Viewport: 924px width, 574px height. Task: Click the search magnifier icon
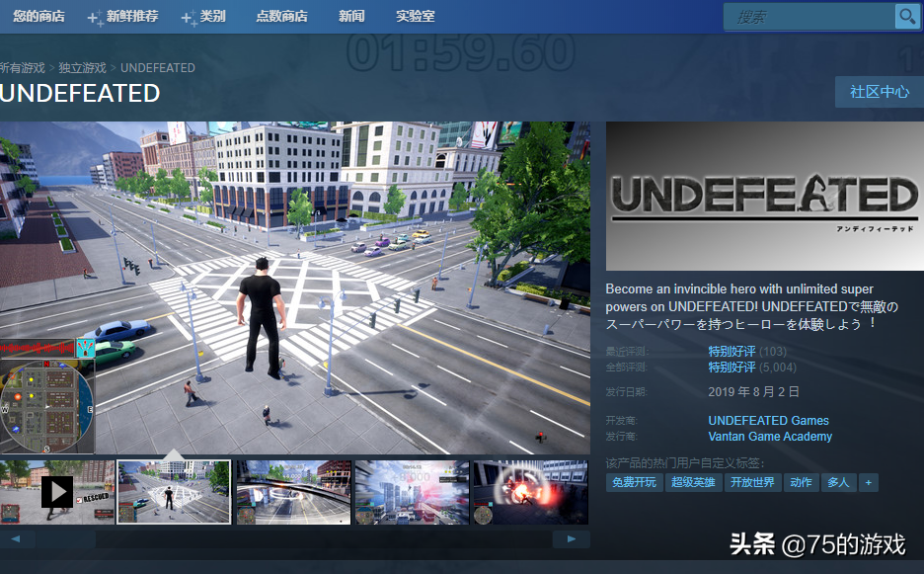pos(906,17)
